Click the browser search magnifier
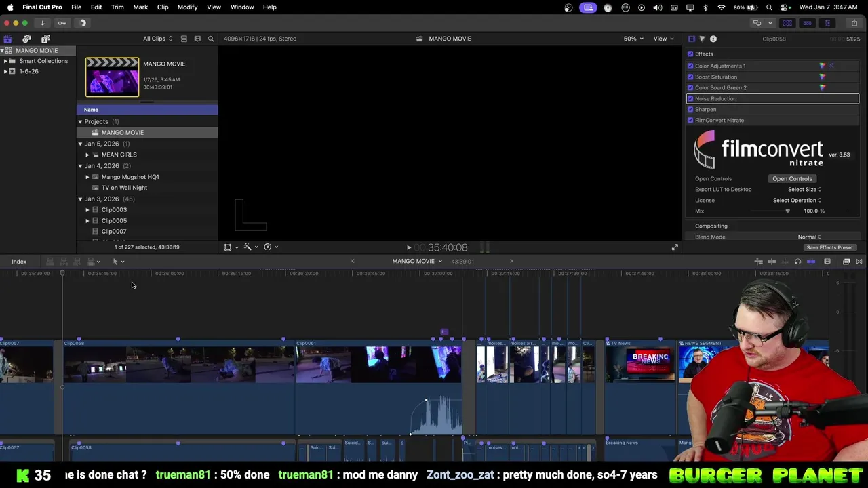868x488 pixels. (211, 39)
